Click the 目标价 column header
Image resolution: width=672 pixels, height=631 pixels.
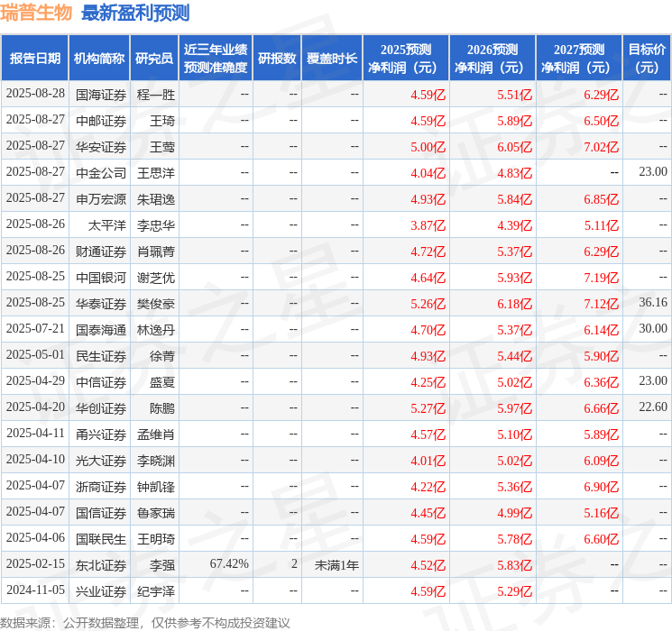(x=647, y=59)
